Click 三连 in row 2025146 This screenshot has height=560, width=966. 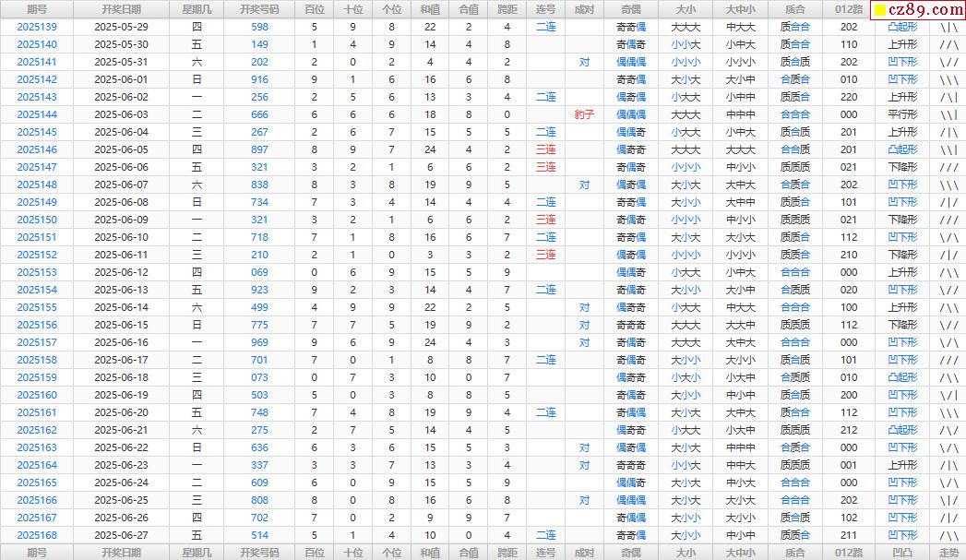click(546, 149)
